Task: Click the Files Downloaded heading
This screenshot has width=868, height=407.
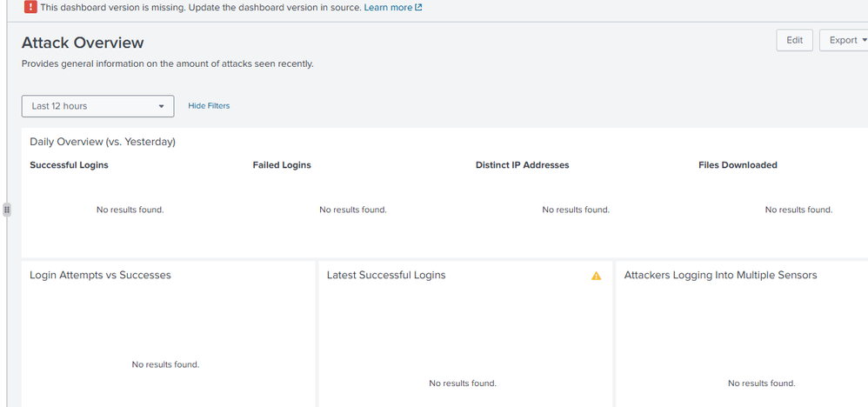Action: 738,165
